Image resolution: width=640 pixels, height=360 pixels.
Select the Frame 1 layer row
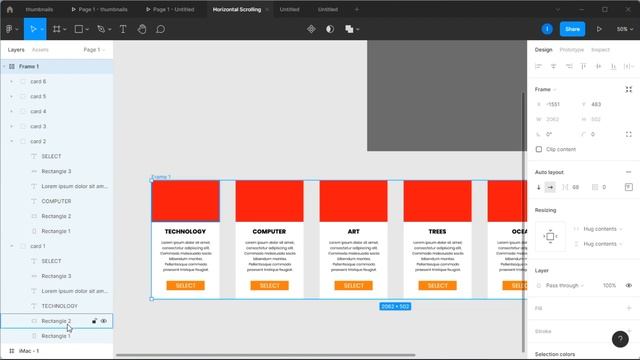tap(57, 67)
